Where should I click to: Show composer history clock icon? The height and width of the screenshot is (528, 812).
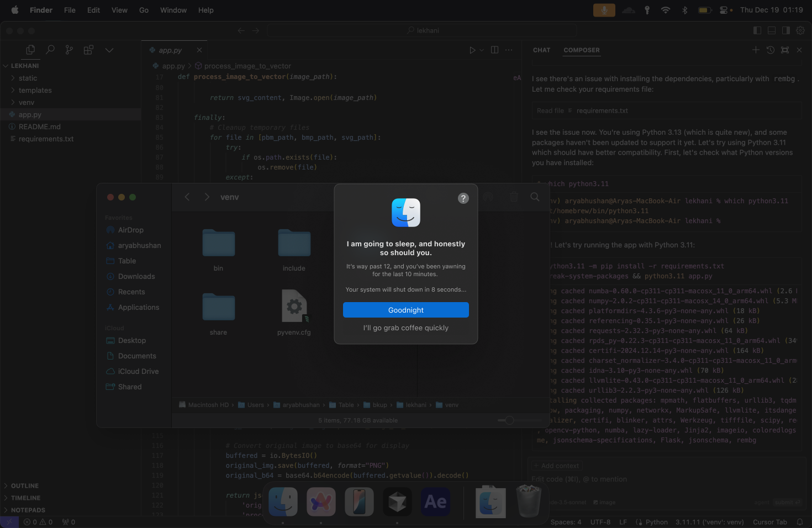click(x=771, y=50)
